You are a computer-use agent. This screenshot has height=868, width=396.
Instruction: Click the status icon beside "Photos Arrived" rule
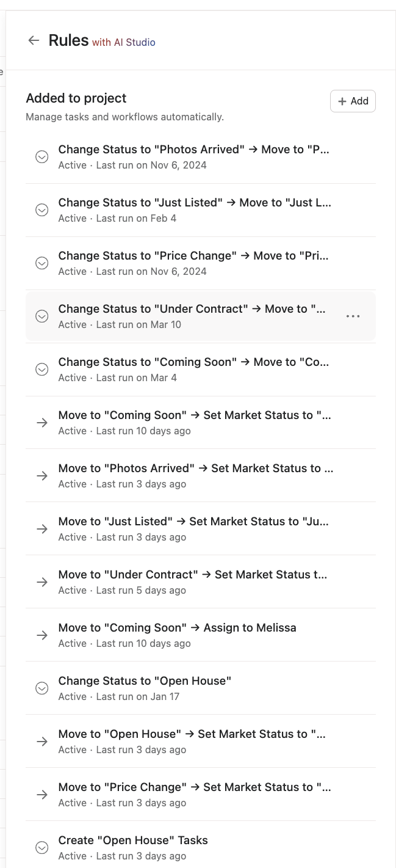point(41,157)
